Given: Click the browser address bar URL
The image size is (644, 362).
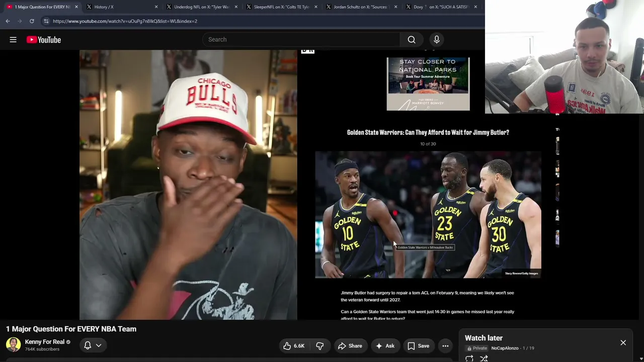Looking at the screenshot, I should (x=125, y=21).
